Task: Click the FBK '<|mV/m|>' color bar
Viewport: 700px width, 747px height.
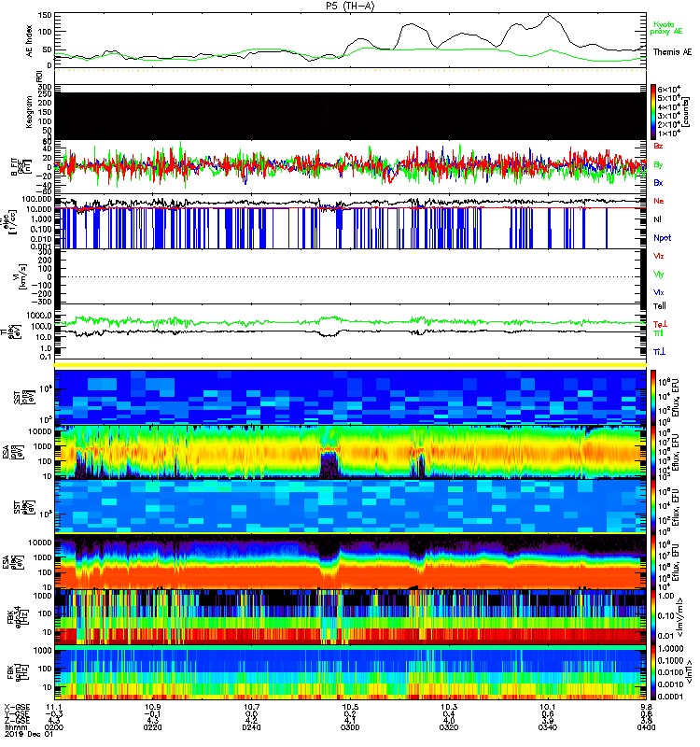Action: pos(653,617)
